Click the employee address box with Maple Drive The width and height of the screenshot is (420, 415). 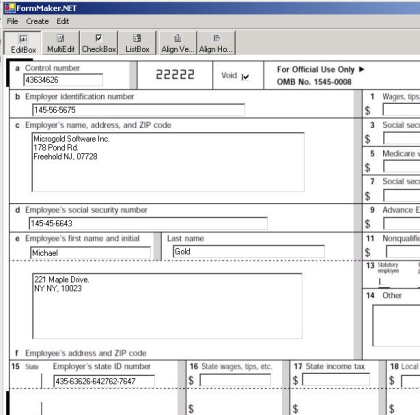coord(167,306)
